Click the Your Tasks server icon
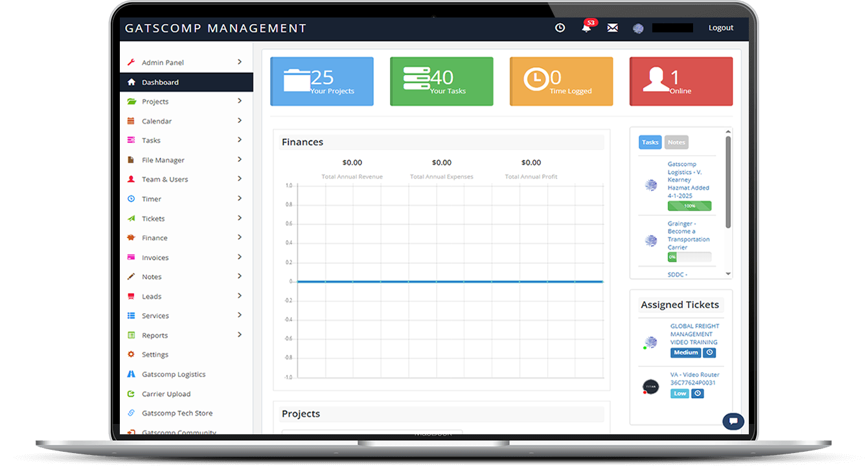868x466 pixels. click(x=417, y=79)
